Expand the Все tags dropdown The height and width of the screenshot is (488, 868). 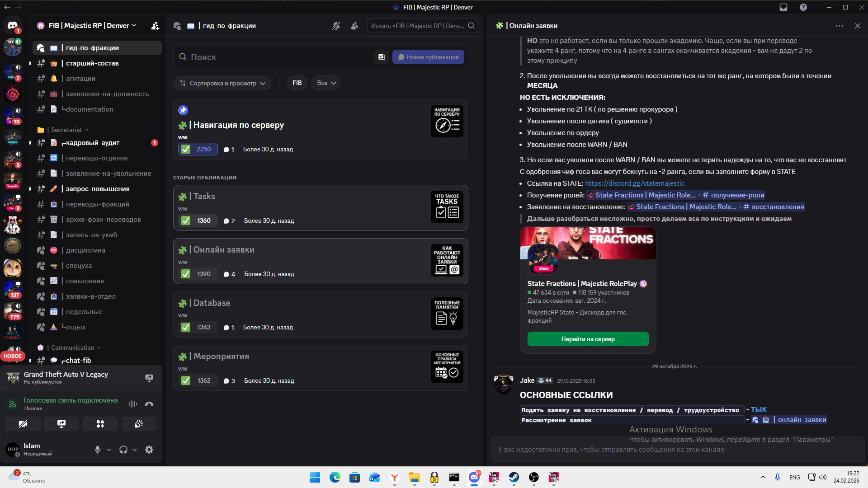coord(326,83)
